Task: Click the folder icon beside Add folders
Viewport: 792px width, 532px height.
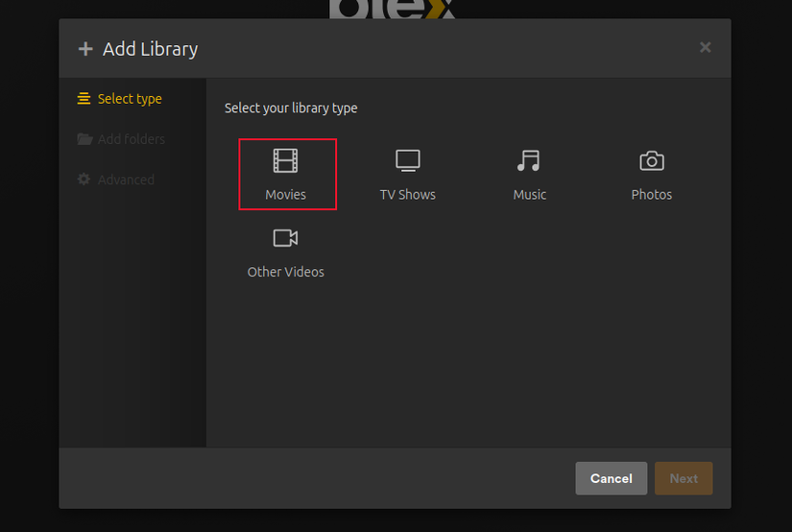Action: (84, 139)
